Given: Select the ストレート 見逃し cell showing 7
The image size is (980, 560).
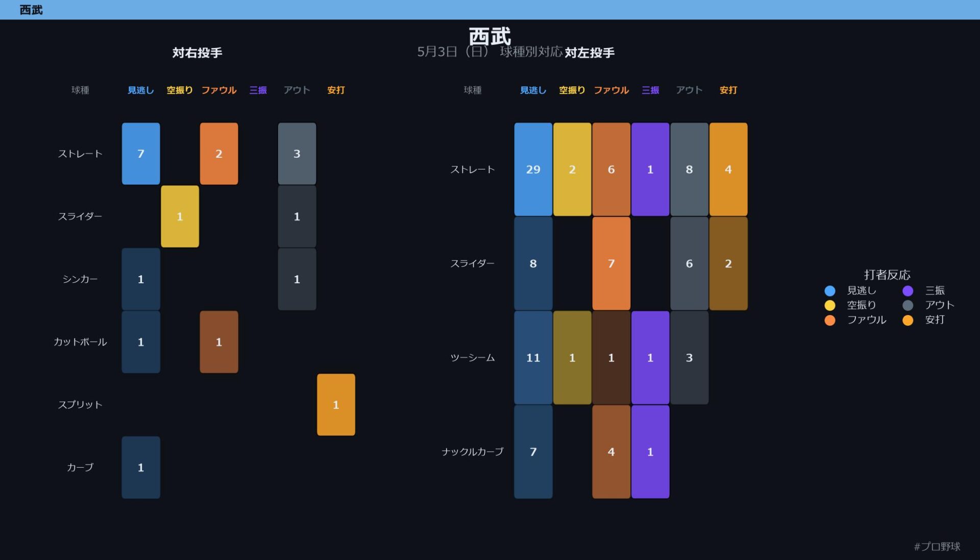Looking at the screenshot, I should tap(141, 154).
